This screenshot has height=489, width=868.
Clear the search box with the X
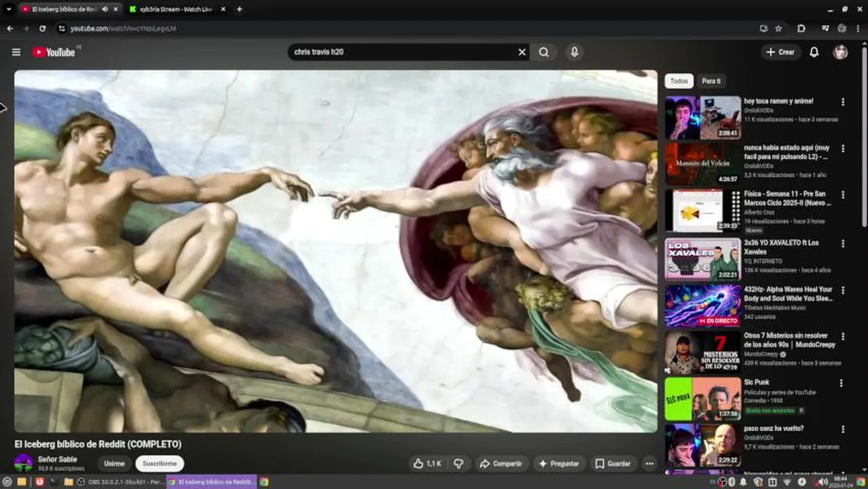(522, 52)
